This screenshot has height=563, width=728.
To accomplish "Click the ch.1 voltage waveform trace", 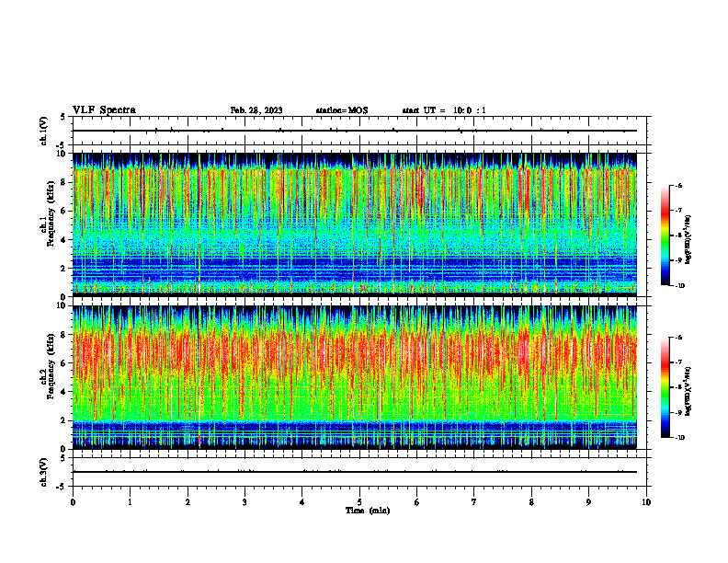I will 355,131.
